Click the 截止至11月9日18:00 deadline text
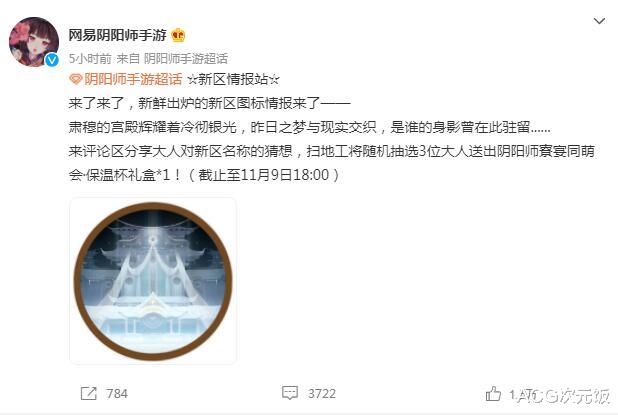The width and height of the screenshot is (618, 415). pyautogui.click(x=264, y=175)
